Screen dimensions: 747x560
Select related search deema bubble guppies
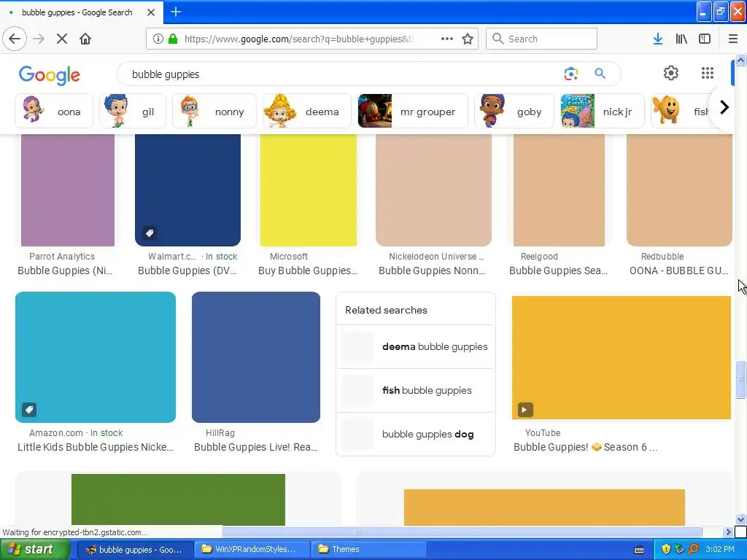tap(415, 346)
